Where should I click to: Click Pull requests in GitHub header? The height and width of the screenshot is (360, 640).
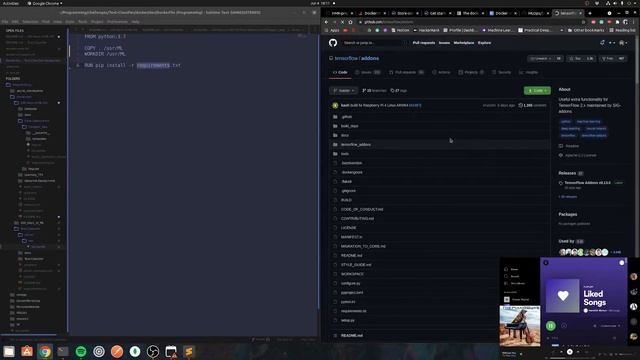tap(424, 43)
